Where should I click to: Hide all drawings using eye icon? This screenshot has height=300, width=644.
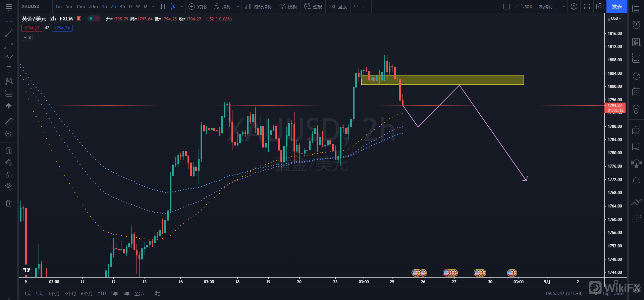[9, 186]
